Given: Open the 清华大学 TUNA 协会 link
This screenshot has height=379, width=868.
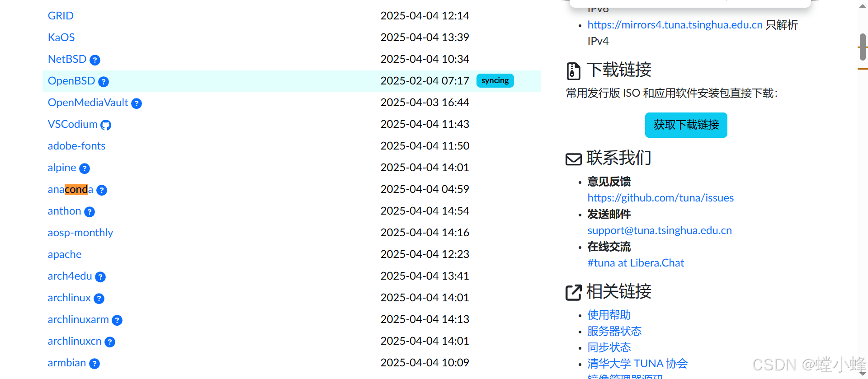Looking at the screenshot, I should coord(637,364).
